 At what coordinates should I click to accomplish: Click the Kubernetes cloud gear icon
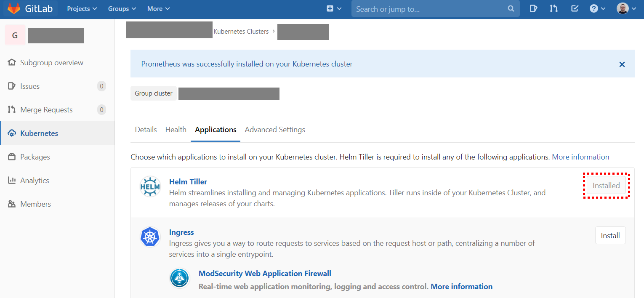pos(12,133)
